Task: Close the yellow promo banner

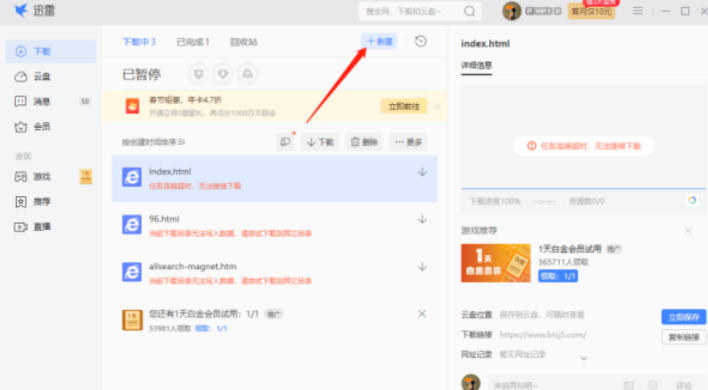Action: pyautogui.click(x=437, y=107)
